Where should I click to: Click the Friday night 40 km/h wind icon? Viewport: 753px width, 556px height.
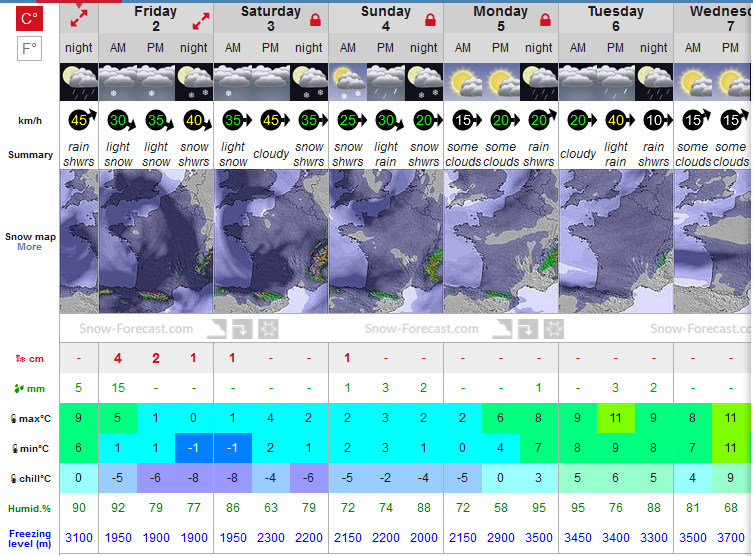pos(197,120)
